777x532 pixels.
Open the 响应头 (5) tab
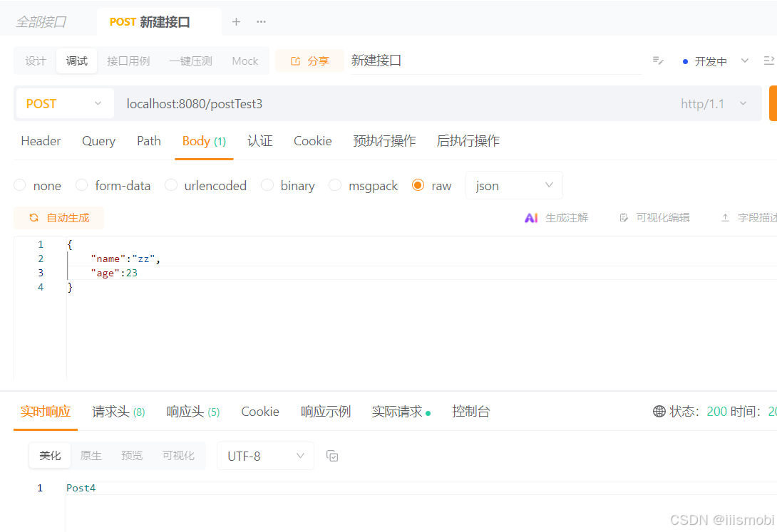[193, 411]
